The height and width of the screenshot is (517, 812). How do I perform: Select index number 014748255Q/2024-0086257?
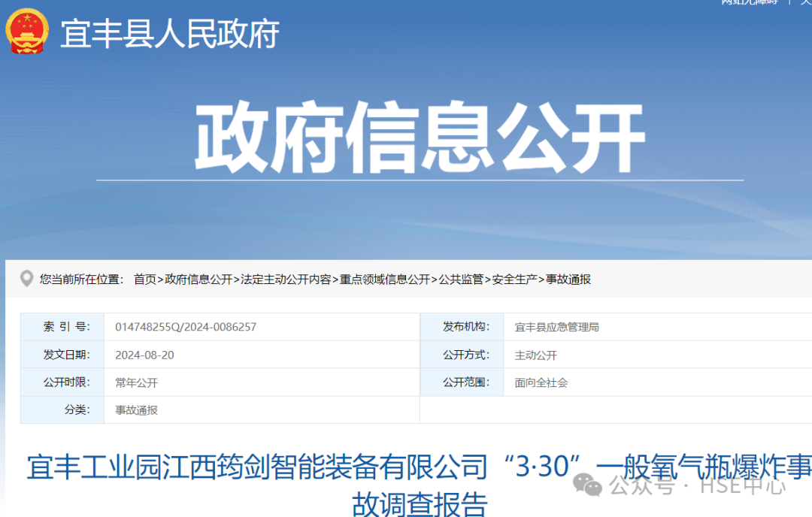coord(186,327)
